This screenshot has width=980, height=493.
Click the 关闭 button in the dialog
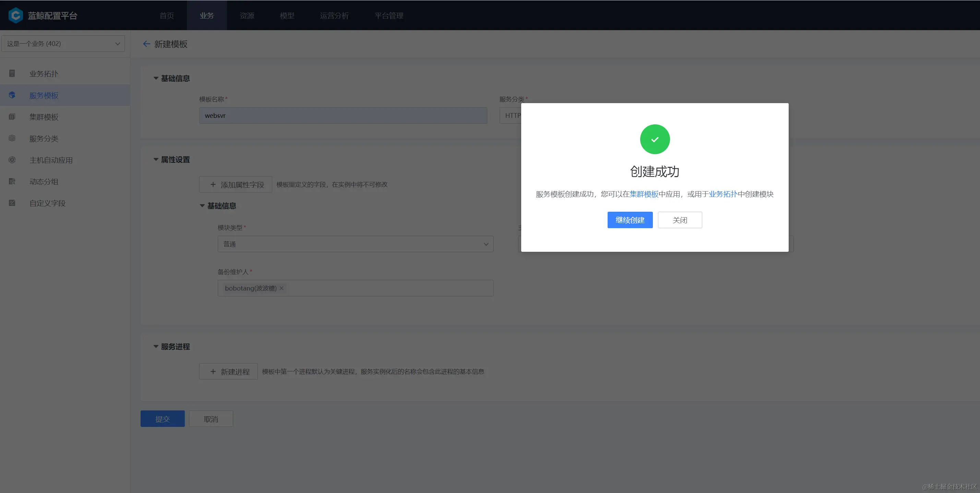(680, 220)
